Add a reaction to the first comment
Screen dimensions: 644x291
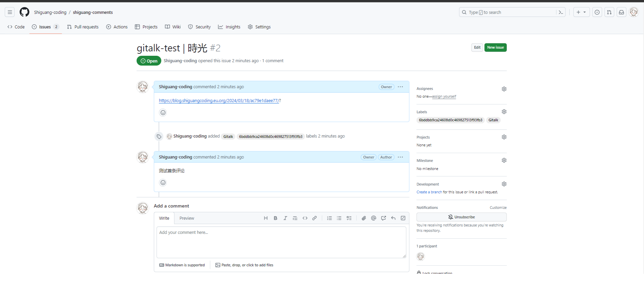pyautogui.click(x=163, y=113)
